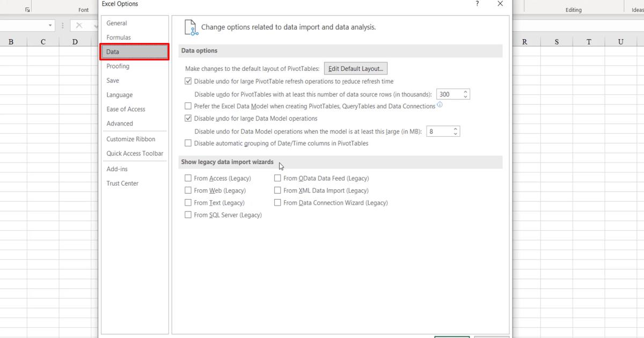Click the Editing group in the ribbon
The width and height of the screenshot is (644, 338).
coord(573,9)
